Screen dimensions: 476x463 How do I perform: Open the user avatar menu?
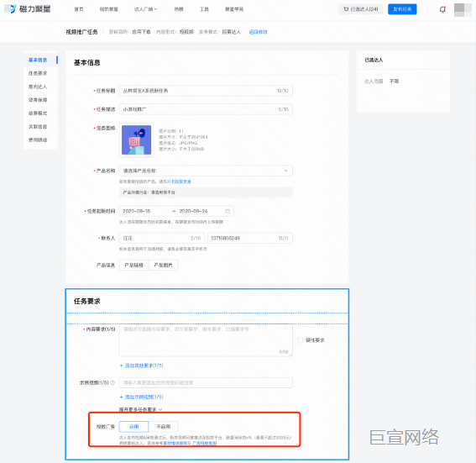(463, 10)
